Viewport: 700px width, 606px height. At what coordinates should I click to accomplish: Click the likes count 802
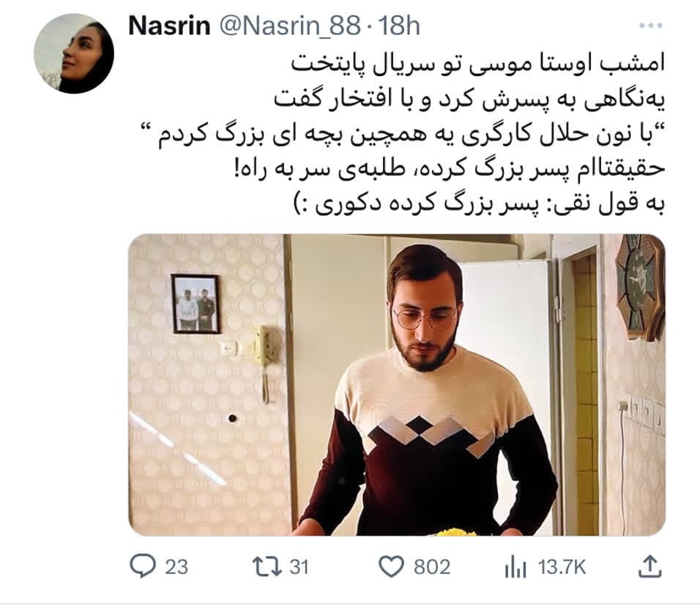[432, 567]
